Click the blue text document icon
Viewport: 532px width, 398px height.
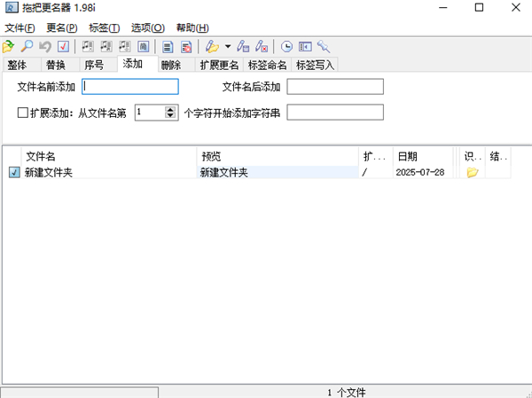point(168,47)
